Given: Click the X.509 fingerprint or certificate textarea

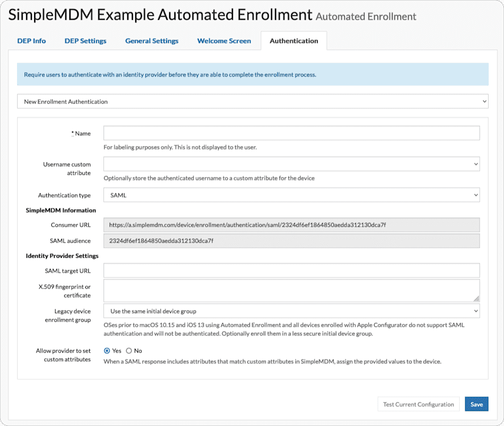Looking at the screenshot, I should [291, 291].
